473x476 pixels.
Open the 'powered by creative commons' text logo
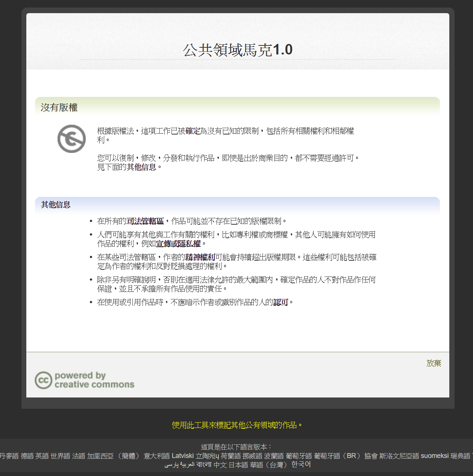(94, 380)
